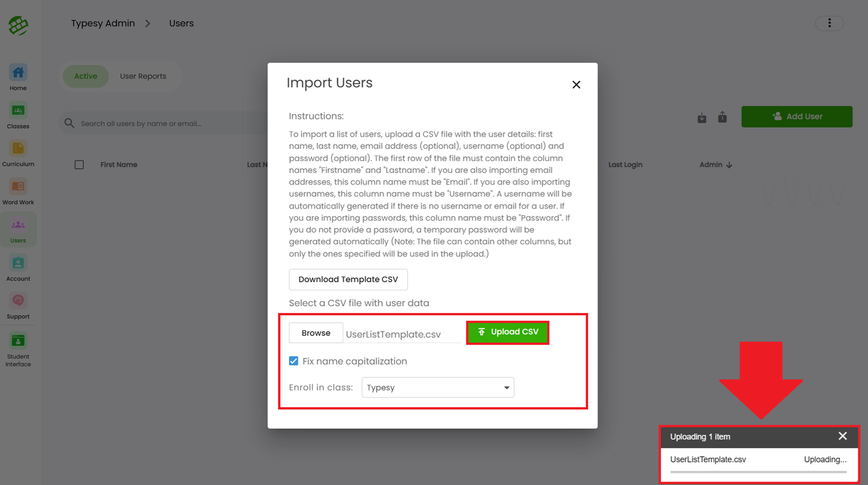Switch to the Active tab

click(85, 76)
